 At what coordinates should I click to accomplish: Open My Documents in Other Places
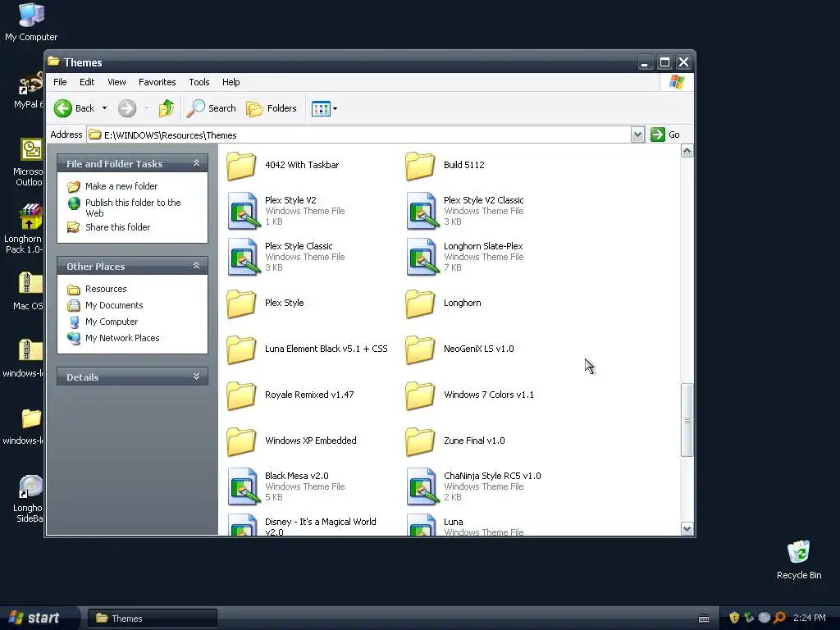114,305
